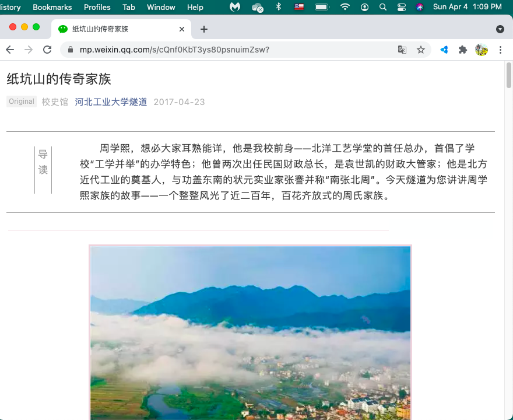
Task: Open macOS Control Center
Action: pos(402,7)
